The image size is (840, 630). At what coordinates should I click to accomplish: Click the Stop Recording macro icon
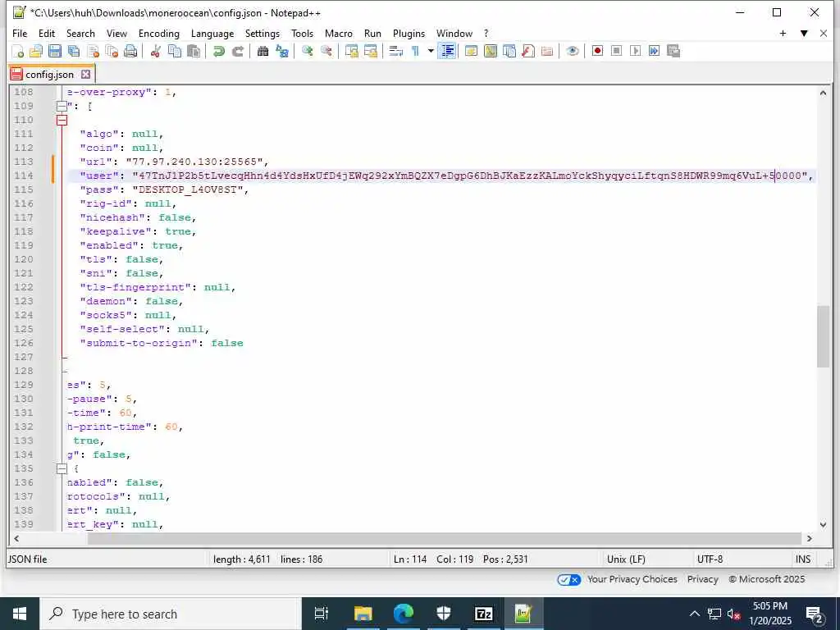coord(617,51)
